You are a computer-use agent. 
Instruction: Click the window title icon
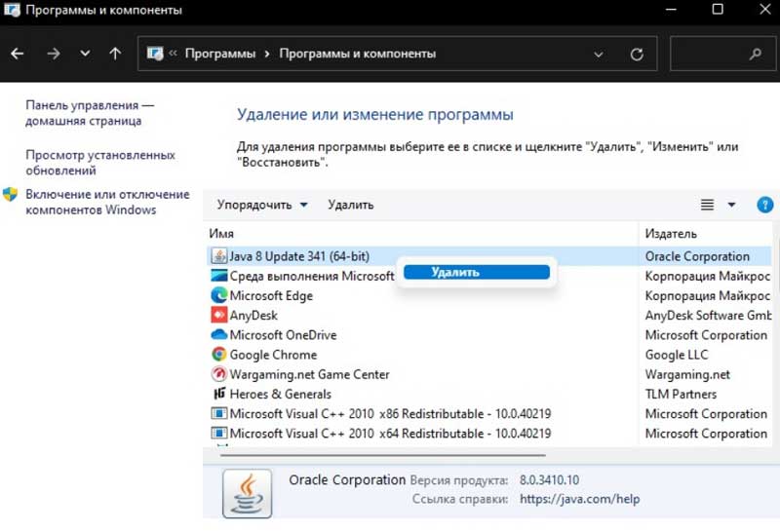click(x=12, y=10)
